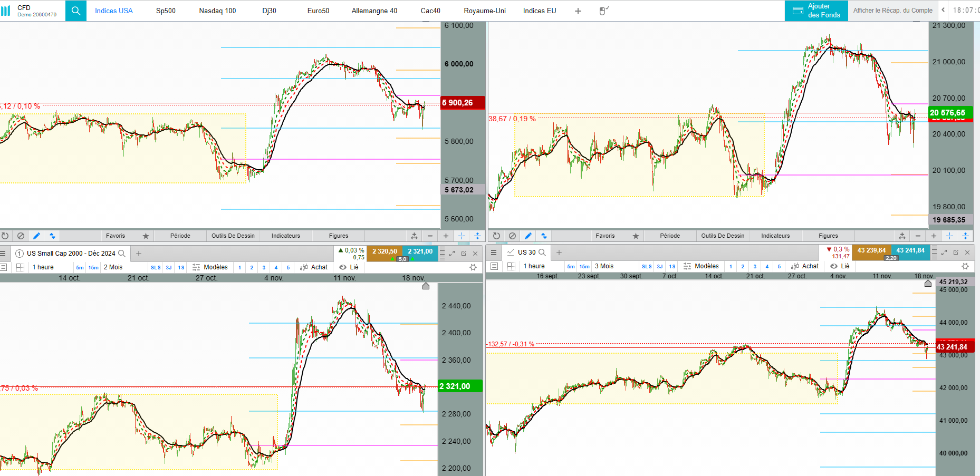Pop out the US Small Cap 2000 chart window
The height and width of the screenshot is (476, 980).
[464, 254]
